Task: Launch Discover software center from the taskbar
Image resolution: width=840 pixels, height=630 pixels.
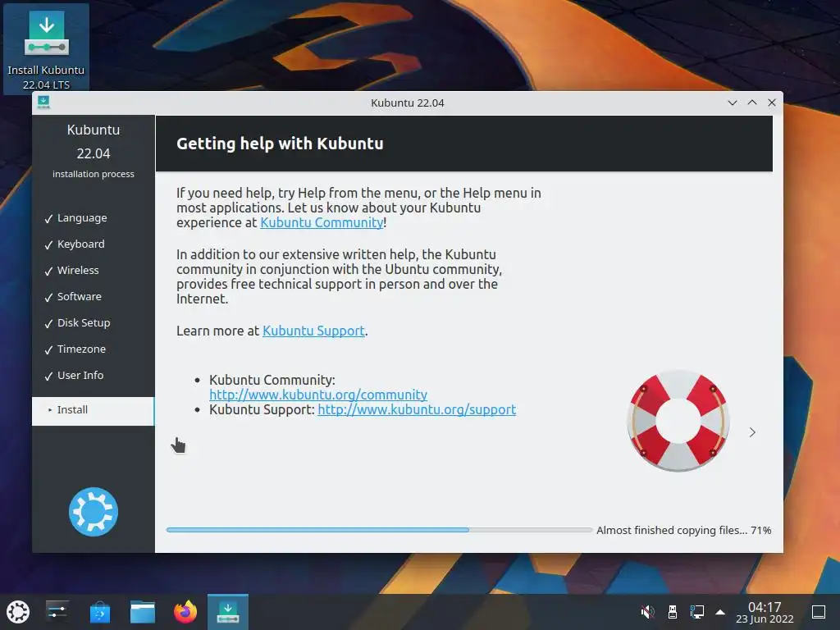Action: 99,612
